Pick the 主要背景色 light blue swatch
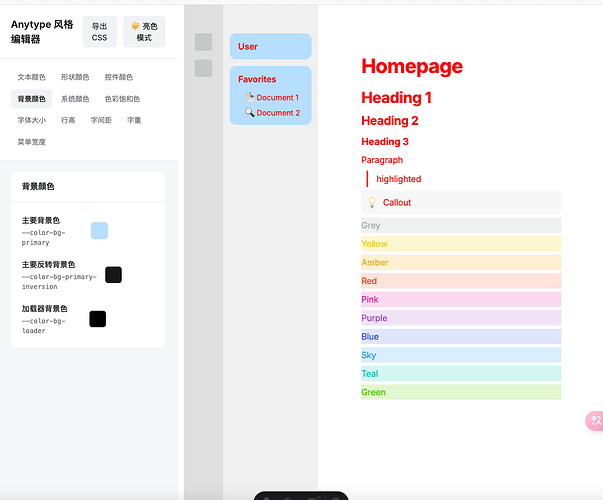 99,230
